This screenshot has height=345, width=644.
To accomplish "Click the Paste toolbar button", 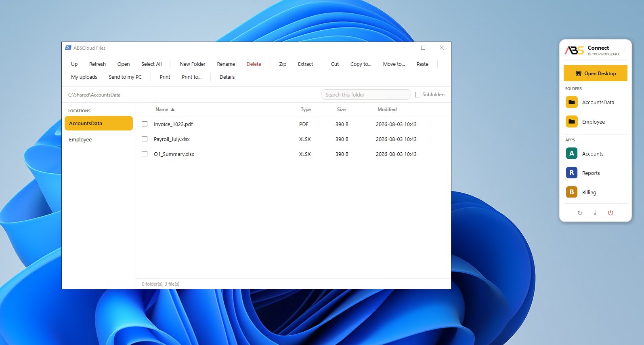I will pyautogui.click(x=422, y=64).
